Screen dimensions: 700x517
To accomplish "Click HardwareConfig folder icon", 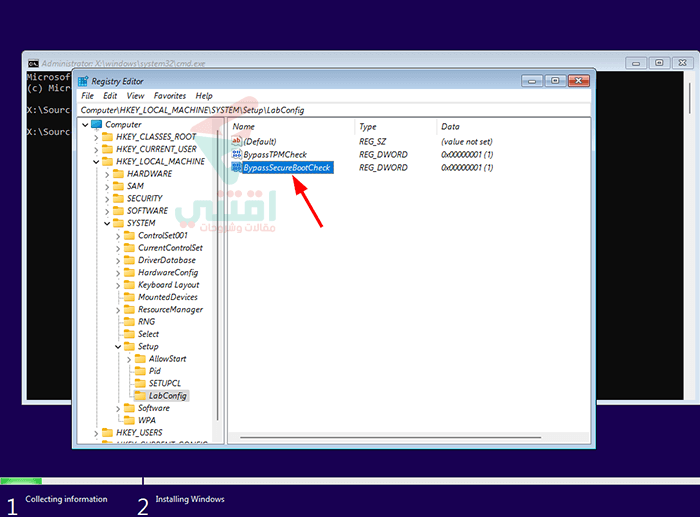I will click(129, 272).
